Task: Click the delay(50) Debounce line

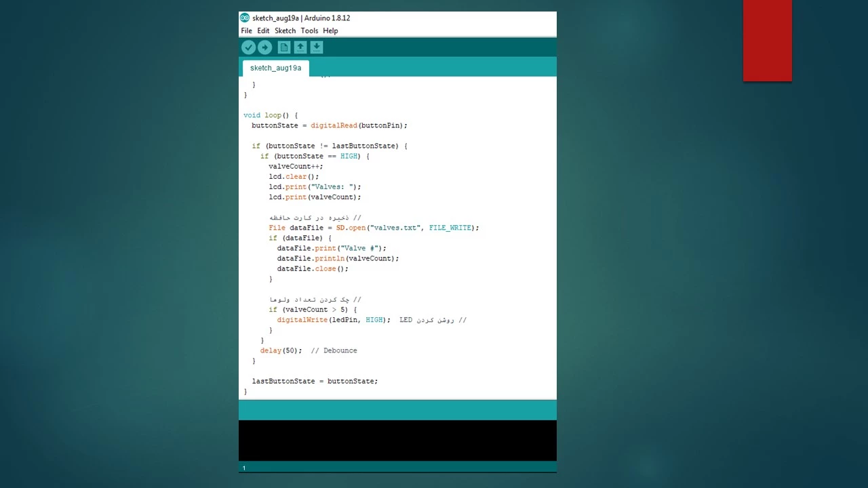Action: click(x=308, y=350)
